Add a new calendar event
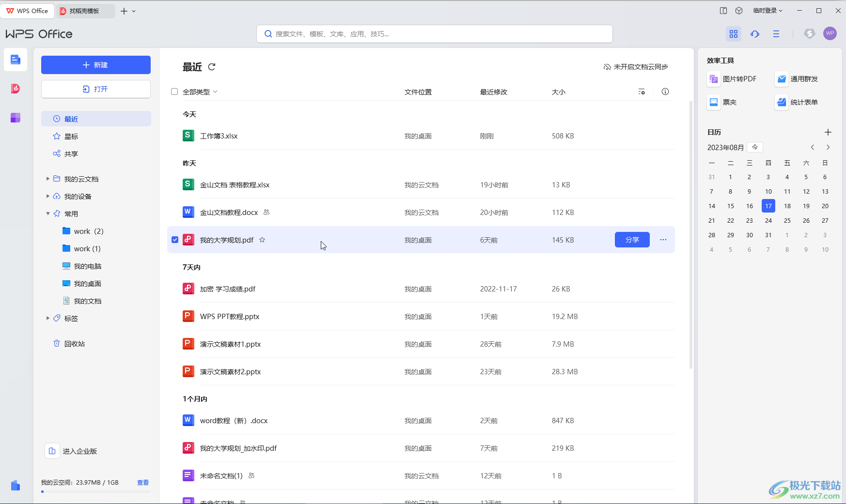The image size is (846, 504). coord(828,132)
